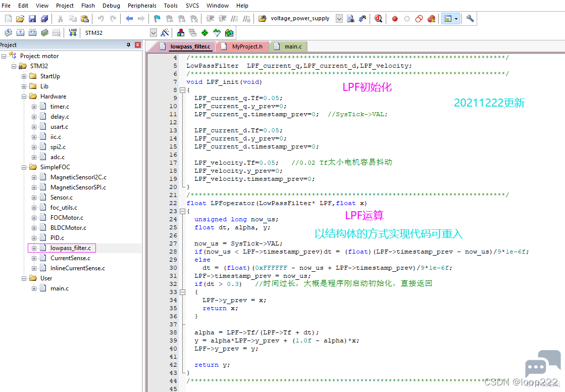
Task: Open the Flash menu
Action: tap(88, 6)
